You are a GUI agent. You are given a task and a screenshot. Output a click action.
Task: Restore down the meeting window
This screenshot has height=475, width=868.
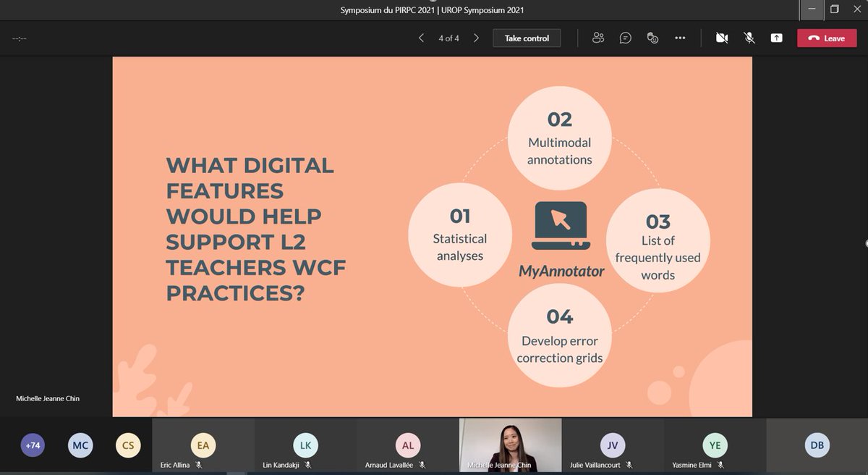click(834, 9)
